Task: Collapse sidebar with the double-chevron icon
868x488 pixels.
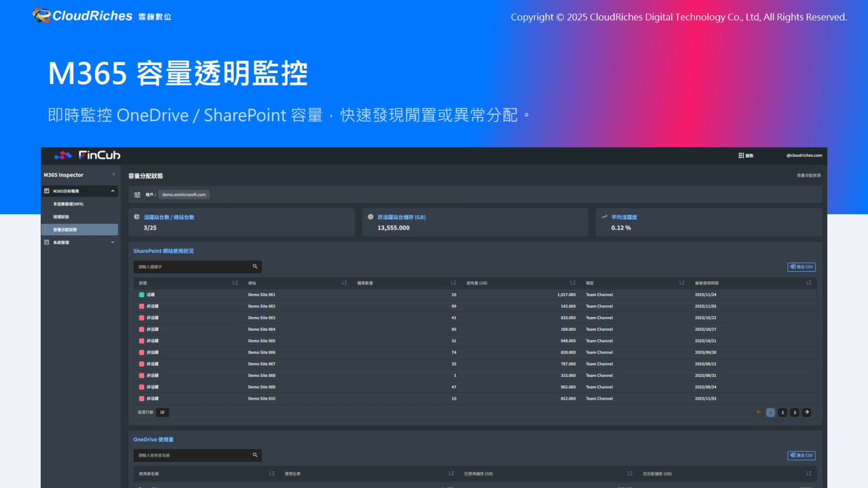Action: coord(114,175)
